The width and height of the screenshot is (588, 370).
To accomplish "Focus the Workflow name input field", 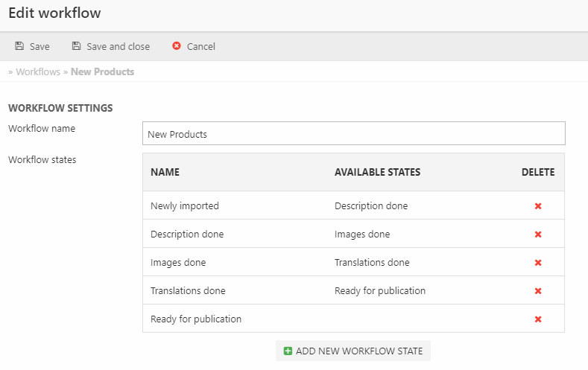I will (x=353, y=134).
